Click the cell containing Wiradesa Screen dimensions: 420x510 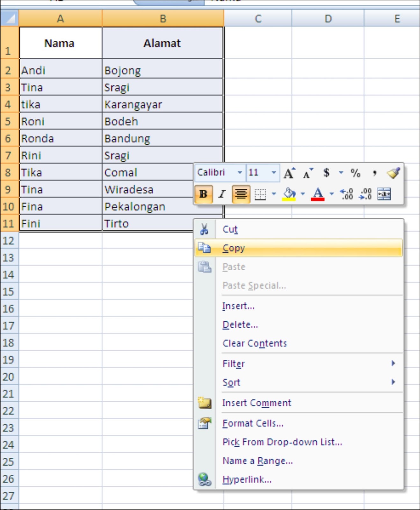click(147, 189)
